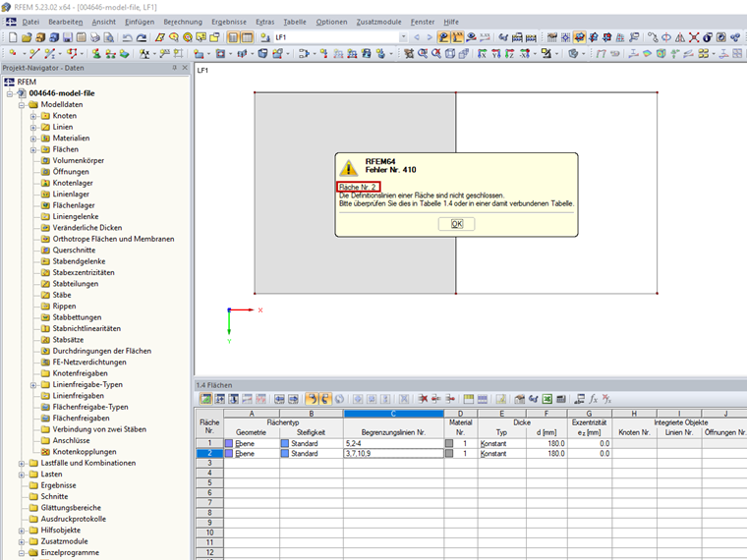Select Öffnungen in the navigator tree
The image size is (747, 560).
click(71, 171)
